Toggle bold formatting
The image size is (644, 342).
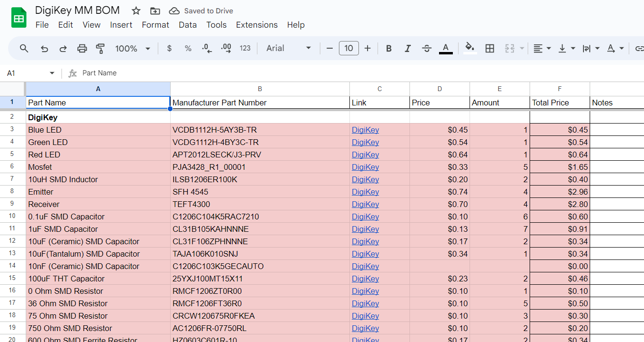click(x=389, y=48)
